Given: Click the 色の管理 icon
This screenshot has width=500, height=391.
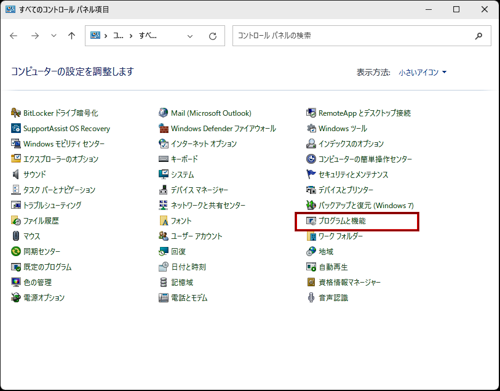Looking at the screenshot, I should pos(16,282).
